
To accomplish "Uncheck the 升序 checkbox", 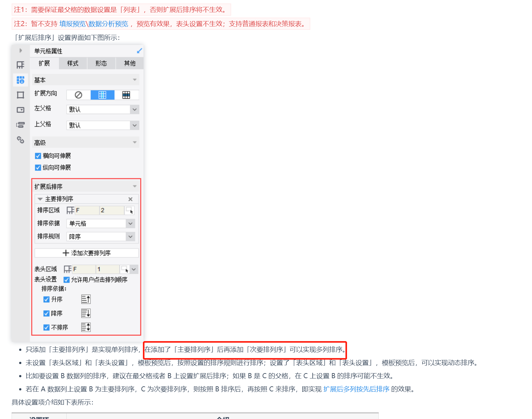I will pyautogui.click(x=46, y=299).
